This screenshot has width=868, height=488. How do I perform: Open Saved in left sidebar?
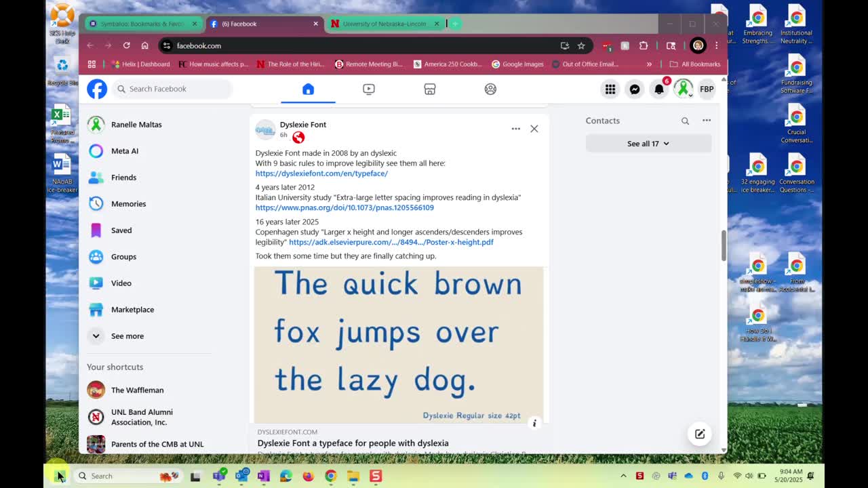pos(149,230)
